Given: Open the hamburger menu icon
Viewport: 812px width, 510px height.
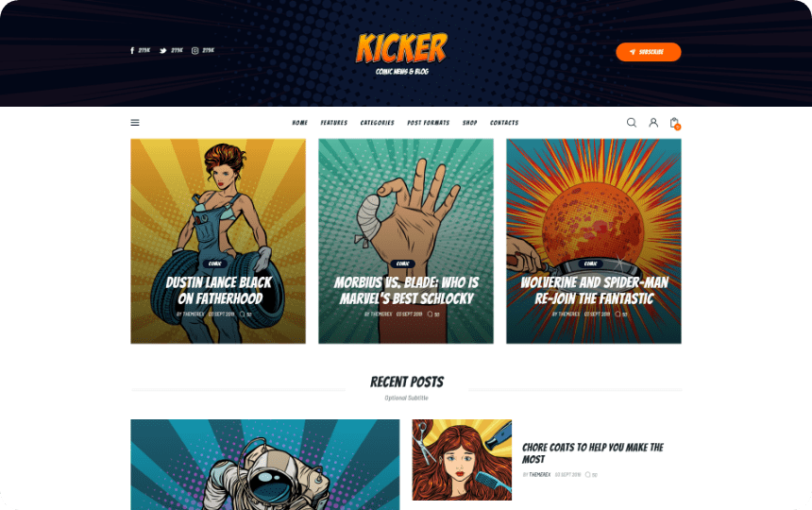Looking at the screenshot, I should (x=135, y=123).
